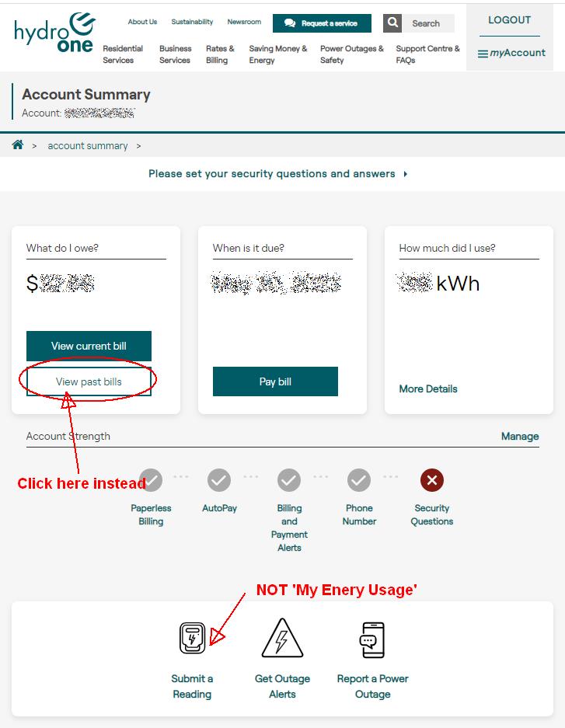Click the Request a service button

(323, 23)
